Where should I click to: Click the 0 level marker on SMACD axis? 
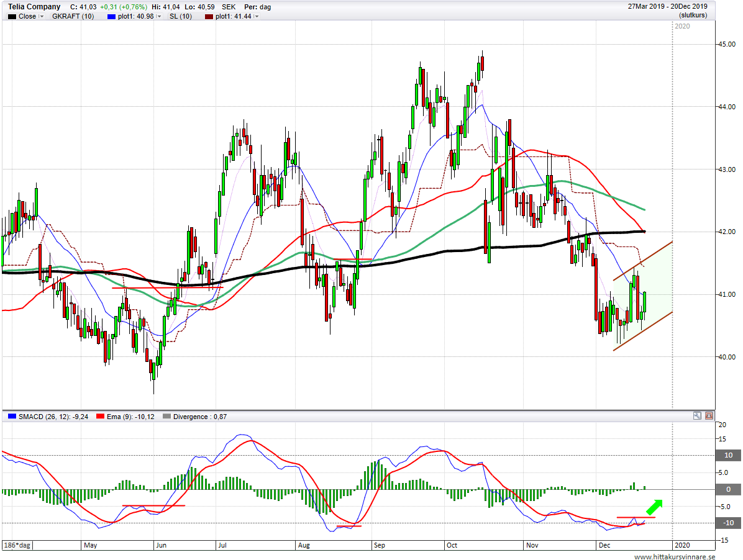pos(729,489)
